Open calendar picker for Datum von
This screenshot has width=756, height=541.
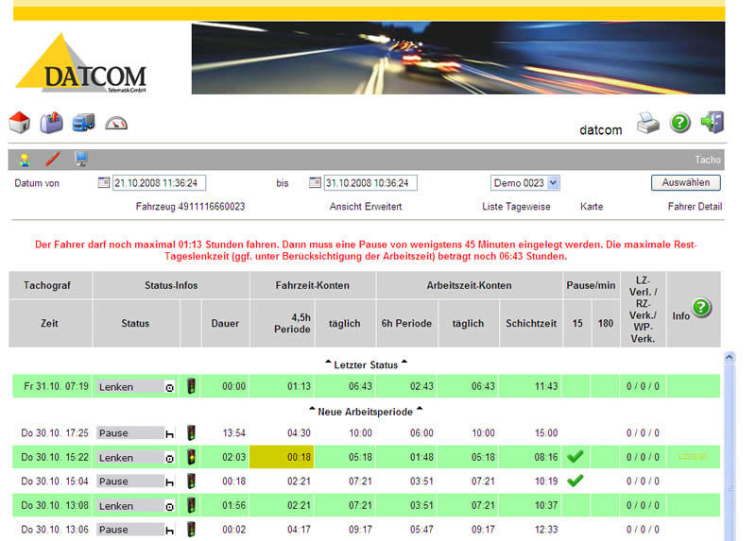point(104,183)
